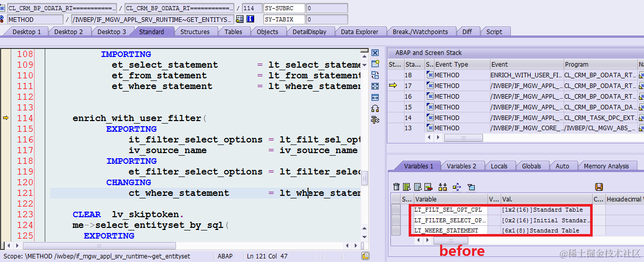
Task: Click the hierarchy arrows icon in the Variables toolbar
Action: point(456,187)
